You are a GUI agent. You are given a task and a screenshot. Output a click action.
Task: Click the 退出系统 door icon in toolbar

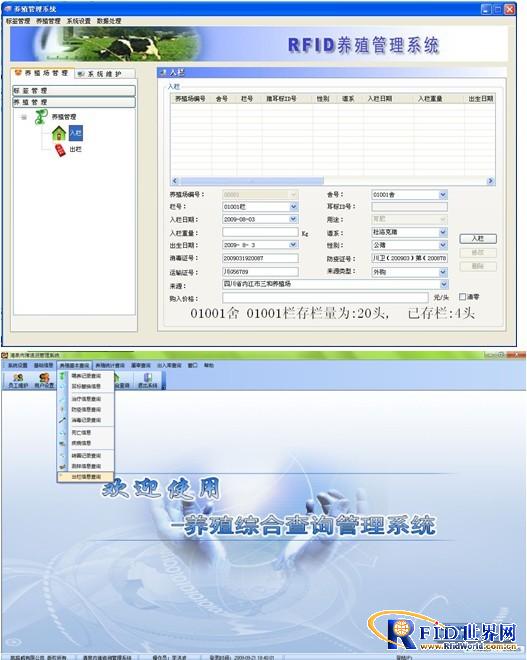tap(148, 378)
